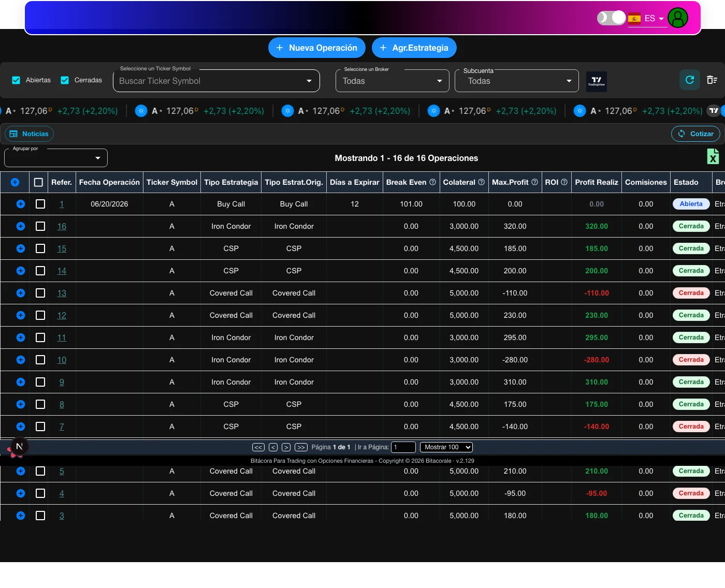Sort by Días a Expirar column
Image resolution: width=725 pixels, height=588 pixels.
click(355, 182)
